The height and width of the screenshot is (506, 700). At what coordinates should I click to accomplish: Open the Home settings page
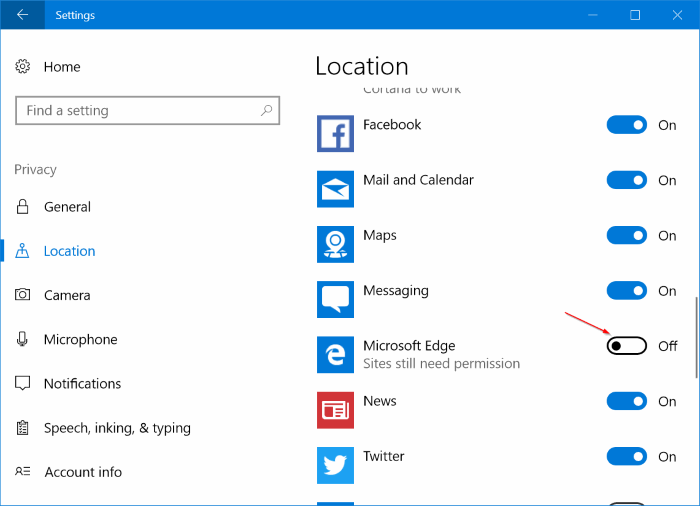coord(62,67)
